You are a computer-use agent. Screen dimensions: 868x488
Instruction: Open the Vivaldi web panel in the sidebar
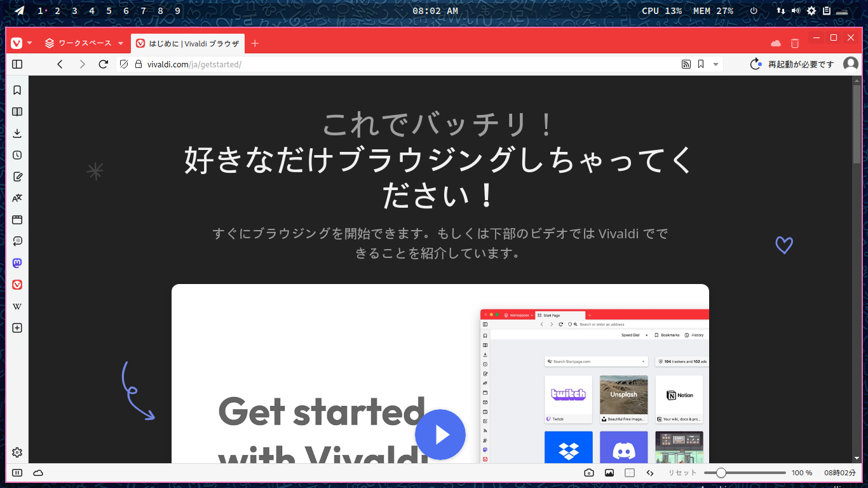click(17, 285)
